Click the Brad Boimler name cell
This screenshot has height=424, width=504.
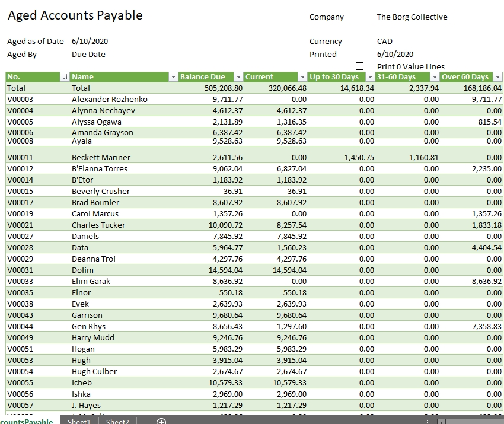point(95,203)
